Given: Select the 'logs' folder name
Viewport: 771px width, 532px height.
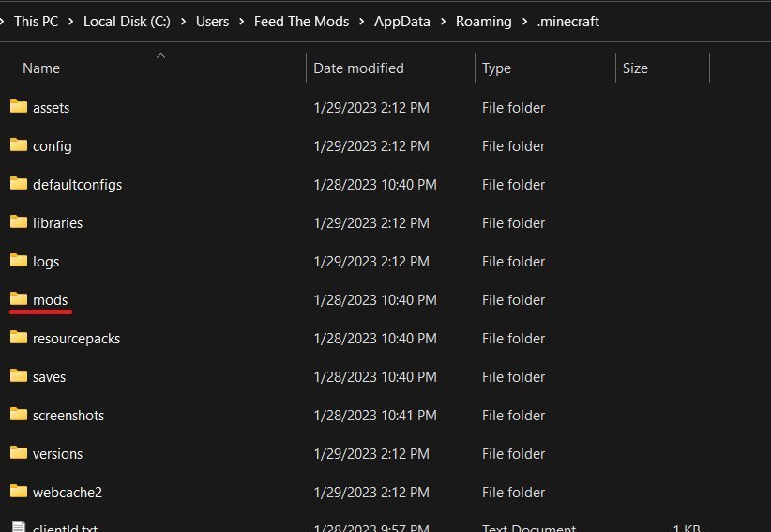Looking at the screenshot, I should (46, 262).
